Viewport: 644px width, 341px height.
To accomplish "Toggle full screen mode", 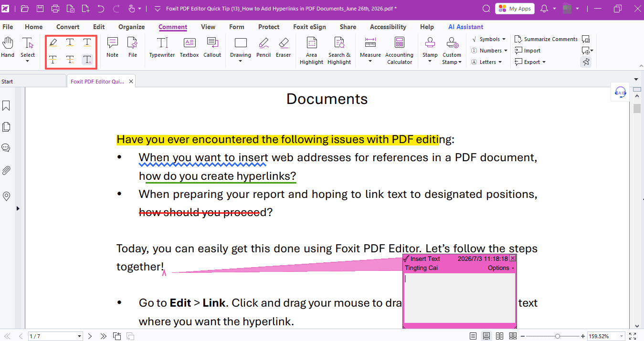I will coord(633,336).
